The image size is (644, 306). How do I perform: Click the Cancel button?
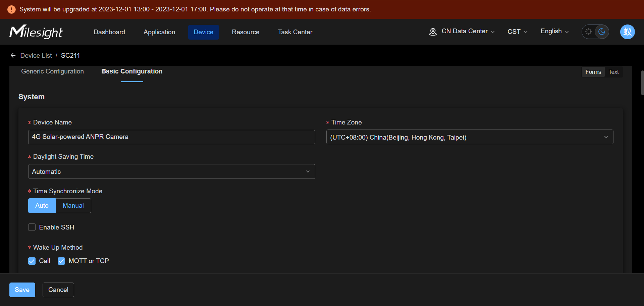[58, 290]
